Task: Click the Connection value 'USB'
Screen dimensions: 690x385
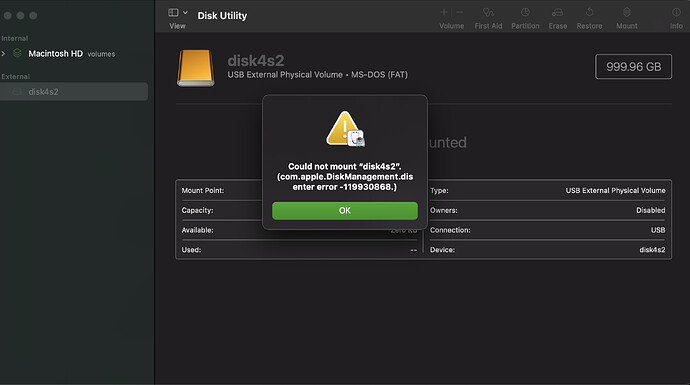Action: tap(658, 230)
